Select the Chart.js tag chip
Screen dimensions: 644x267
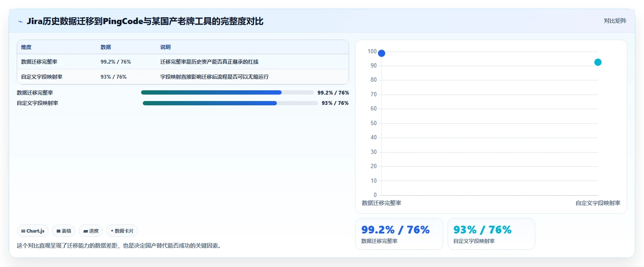(33, 231)
